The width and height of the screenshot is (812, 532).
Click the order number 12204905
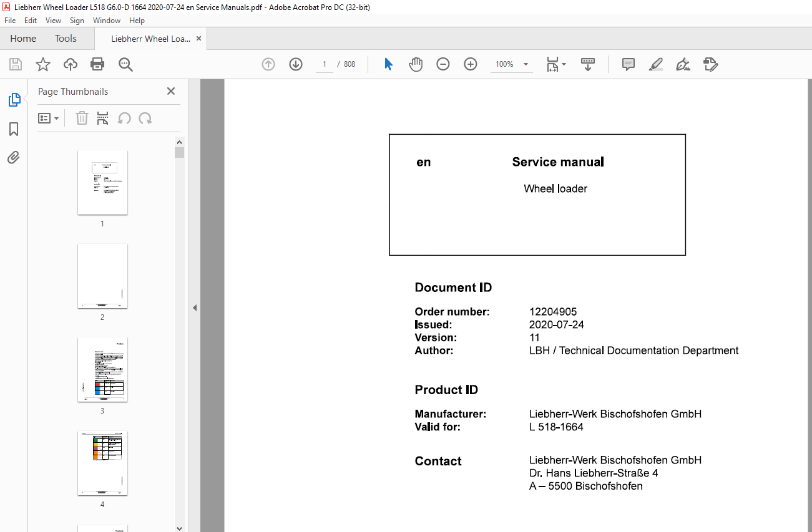[553, 312]
